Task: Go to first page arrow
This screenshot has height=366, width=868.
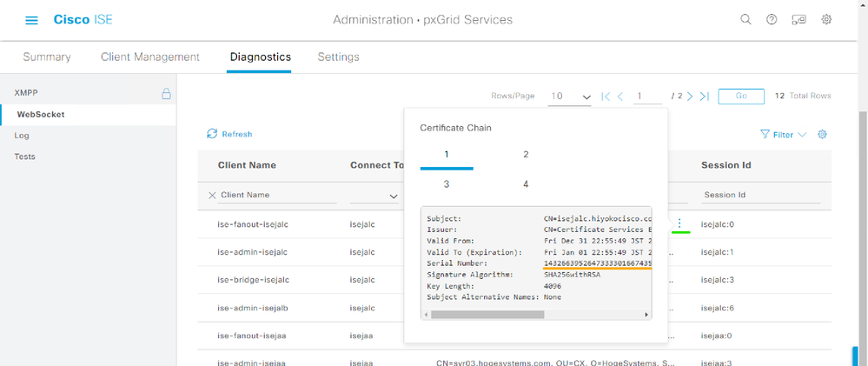Action: [606, 96]
